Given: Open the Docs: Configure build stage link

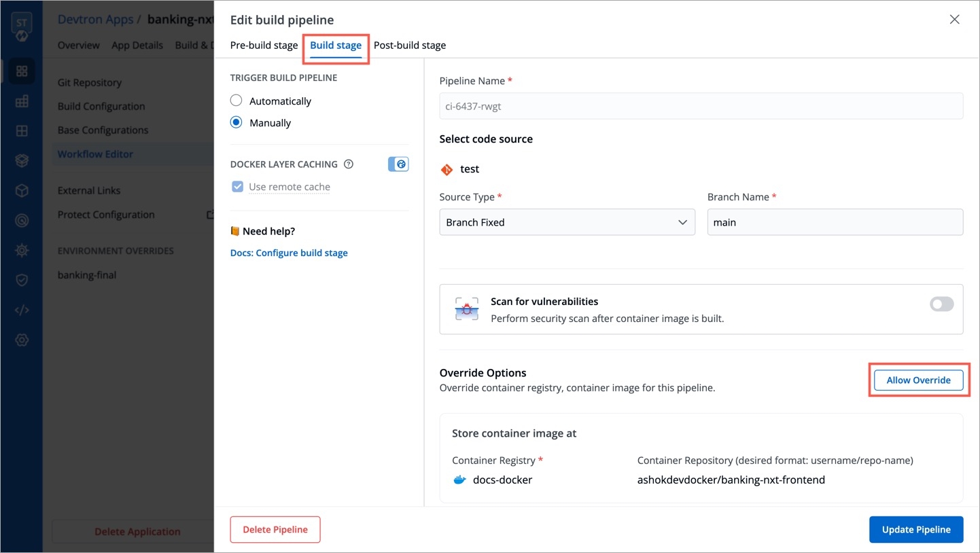Looking at the screenshot, I should [289, 253].
